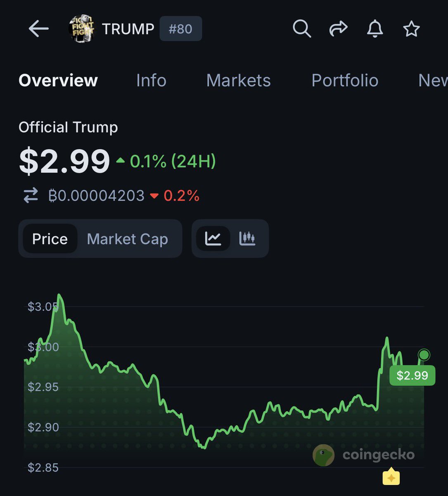Switch to the Markets tab
448x496 pixels.
[x=238, y=80]
